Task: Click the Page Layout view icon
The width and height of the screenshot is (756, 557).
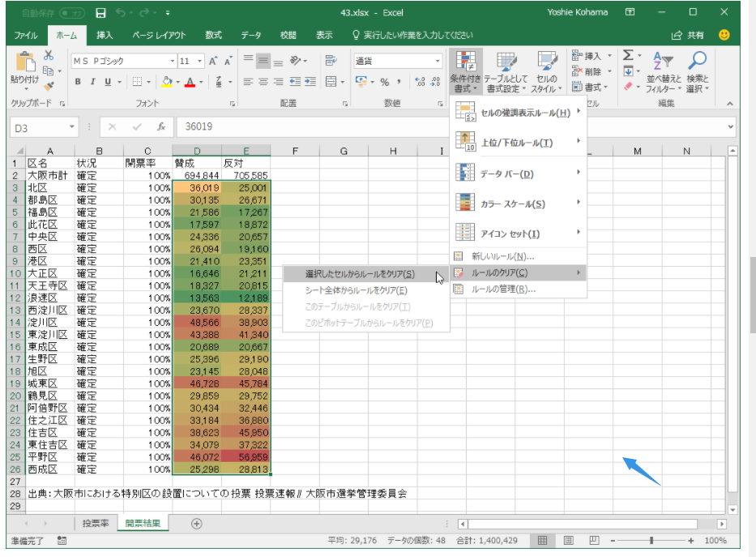Action: pyautogui.click(x=569, y=541)
